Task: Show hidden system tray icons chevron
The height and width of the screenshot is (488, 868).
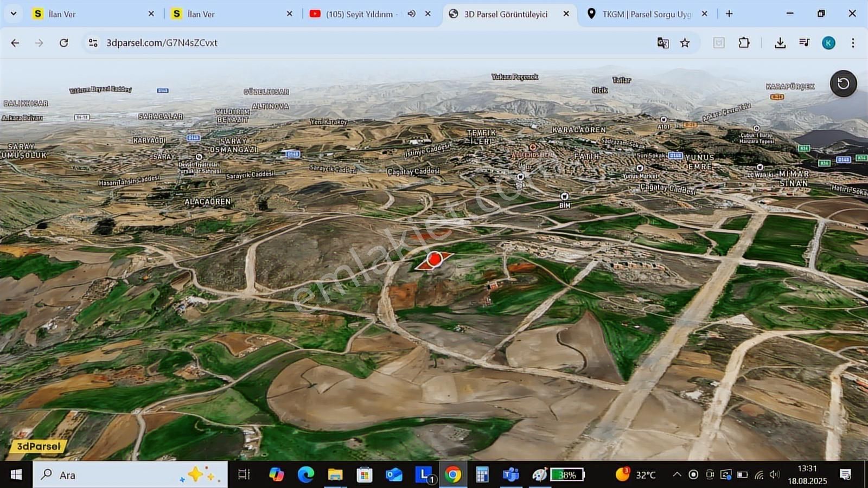Action: (676, 475)
